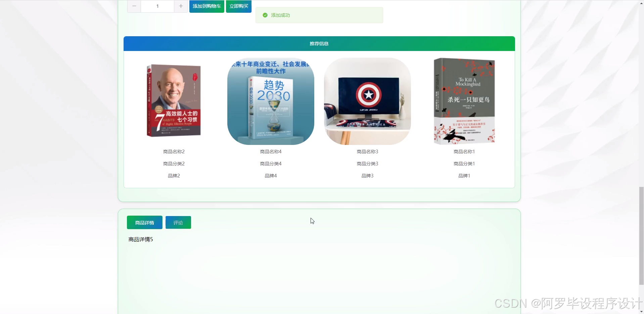Click the green success checkmark icon
The height and width of the screenshot is (314, 644).
tap(265, 15)
